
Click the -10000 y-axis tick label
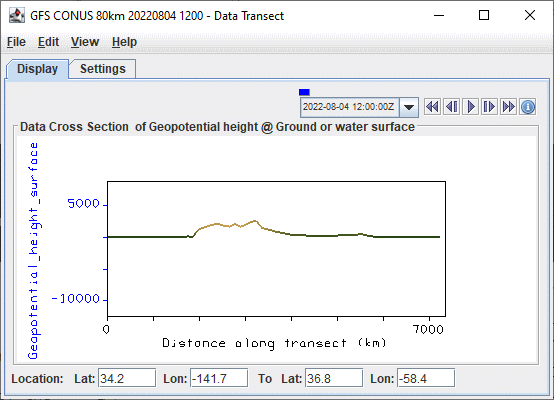76,299
